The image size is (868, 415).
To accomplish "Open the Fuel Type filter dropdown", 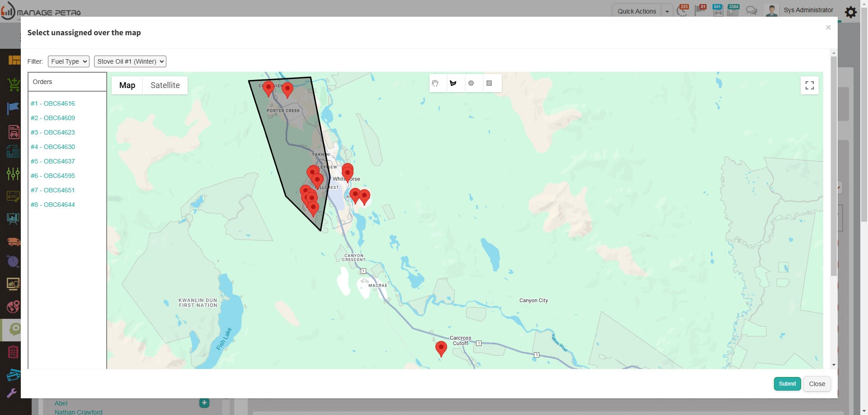I will click(68, 61).
